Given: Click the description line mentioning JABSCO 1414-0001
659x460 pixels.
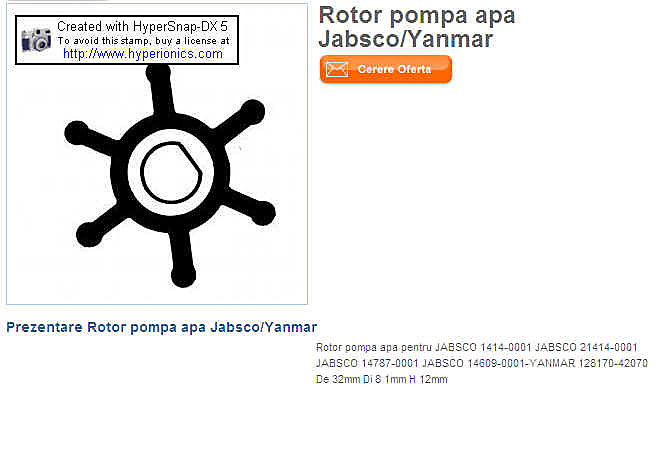Looking at the screenshot, I should [477, 347].
